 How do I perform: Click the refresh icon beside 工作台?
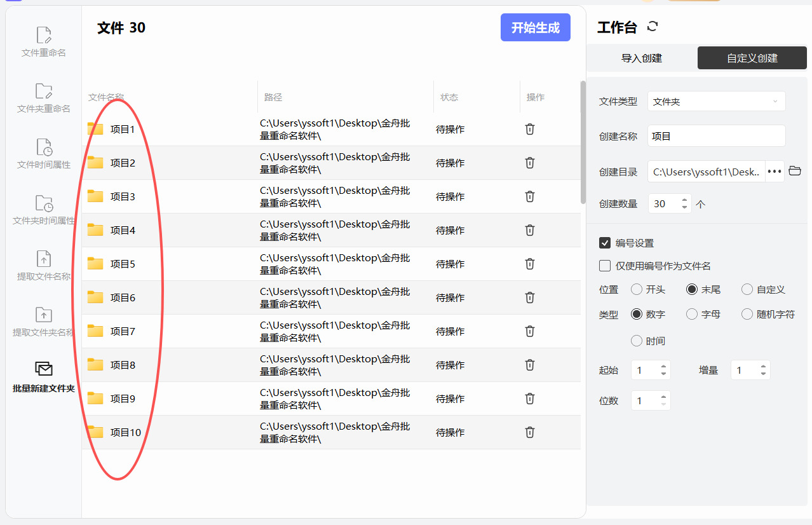click(652, 27)
